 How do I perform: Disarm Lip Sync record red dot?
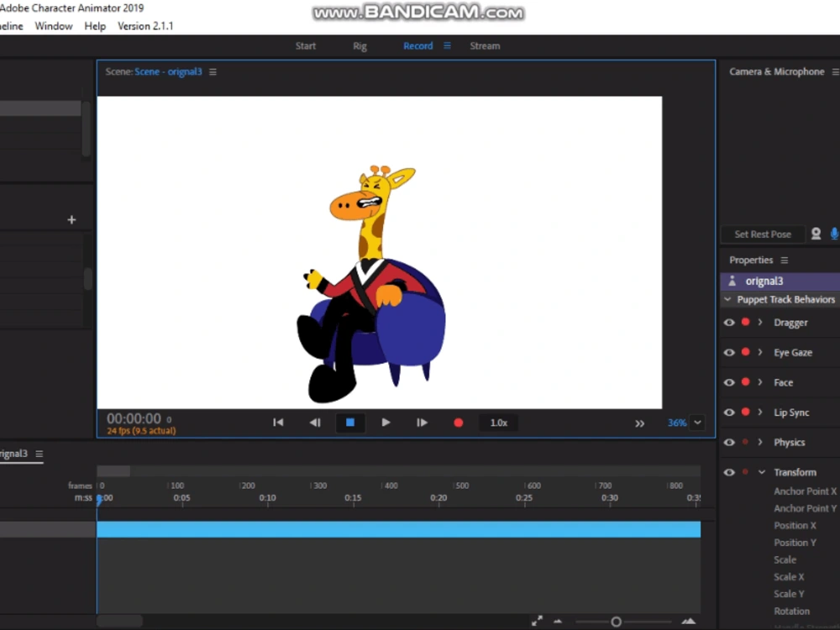point(745,412)
